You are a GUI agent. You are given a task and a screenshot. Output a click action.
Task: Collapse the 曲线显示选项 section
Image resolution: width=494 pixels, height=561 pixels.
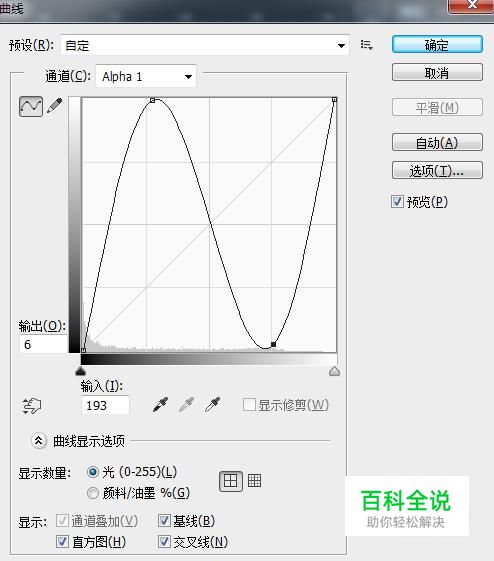click(39, 441)
